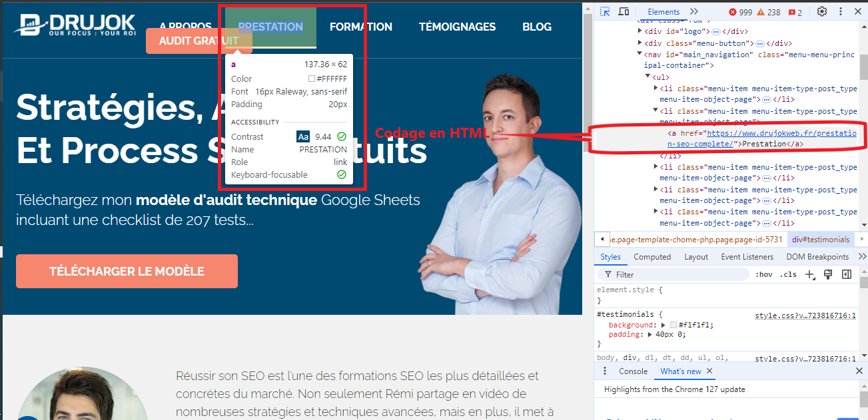Open the rendering emulations paintbrush icon
The height and width of the screenshot is (420, 868).
pyautogui.click(x=829, y=274)
